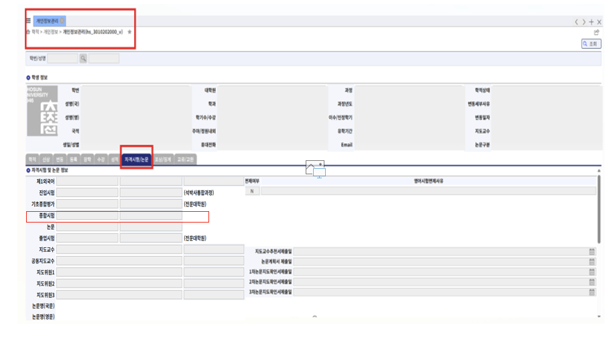Image resolution: width=614 pixels, height=364 pixels.
Task: Close the 개인정보관리 tab
Action: (62, 21)
